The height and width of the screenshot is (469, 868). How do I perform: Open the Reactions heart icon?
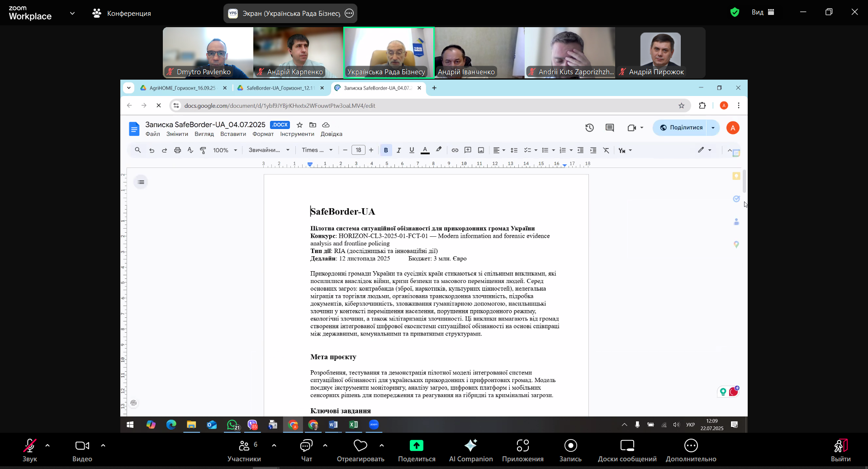tap(360, 446)
